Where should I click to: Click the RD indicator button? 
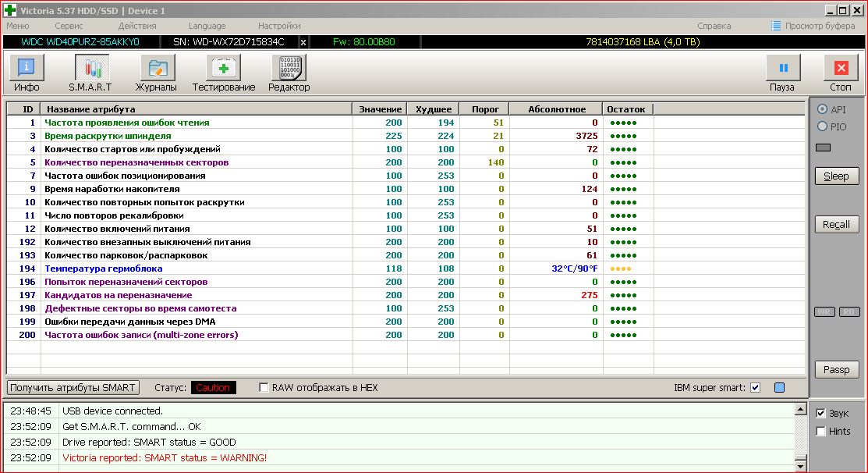[x=849, y=312]
